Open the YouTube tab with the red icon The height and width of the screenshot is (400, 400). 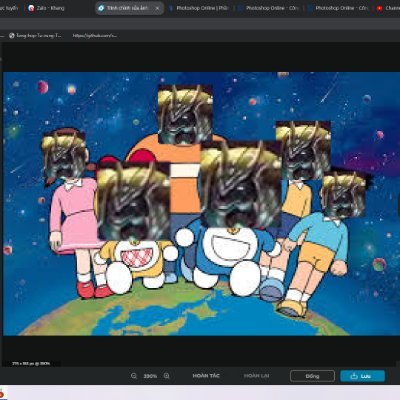(388, 8)
